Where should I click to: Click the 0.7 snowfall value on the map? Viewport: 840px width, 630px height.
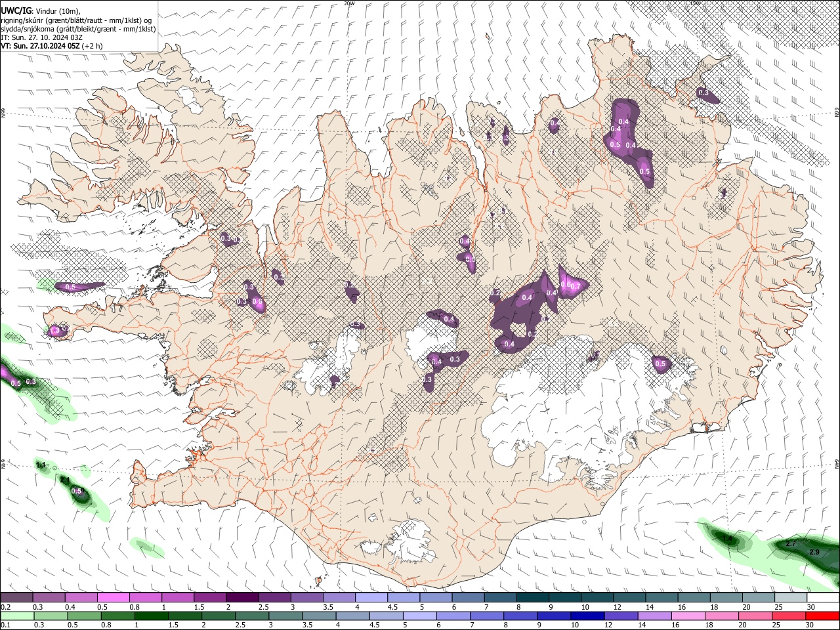click(x=576, y=285)
